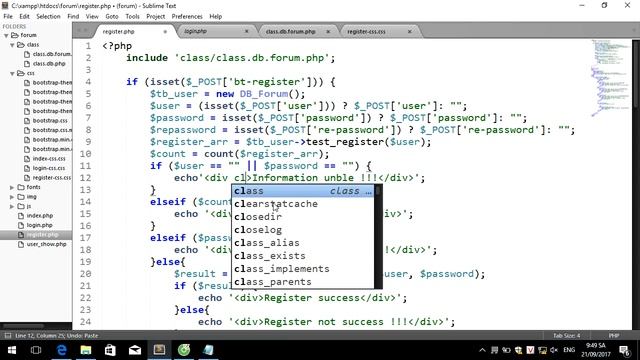This screenshot has width=640, height=360.
Task: Click ENG language indicator
Action: coord(569,350)
